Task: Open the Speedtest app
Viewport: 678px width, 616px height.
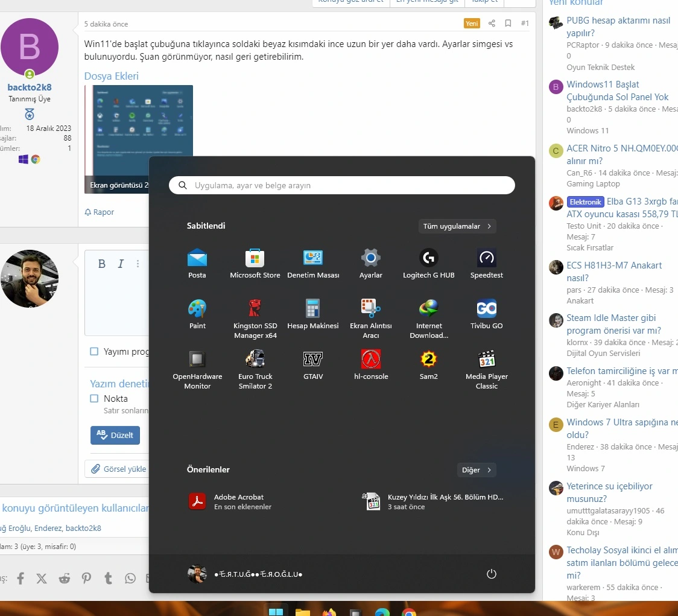Action: pyautogui.click(x=486, y=263)
